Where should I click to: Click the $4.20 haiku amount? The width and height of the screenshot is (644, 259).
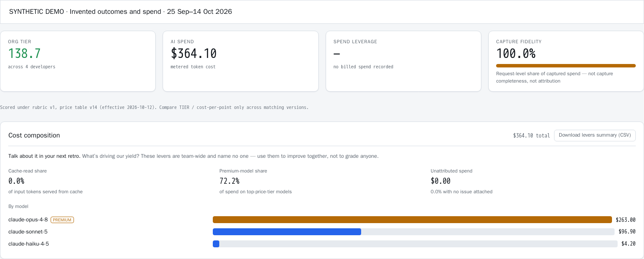click(x=628, y=244)
